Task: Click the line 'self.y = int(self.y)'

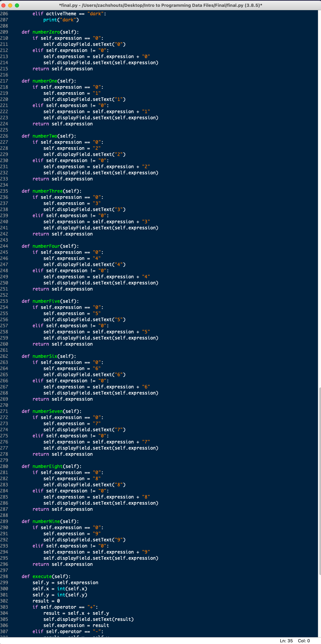Action: coord(60,595)
